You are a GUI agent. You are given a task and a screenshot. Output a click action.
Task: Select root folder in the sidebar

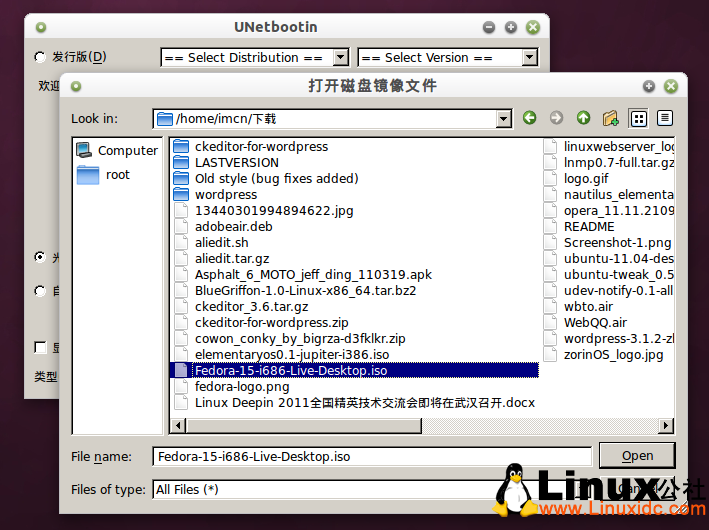pos(104,175)
